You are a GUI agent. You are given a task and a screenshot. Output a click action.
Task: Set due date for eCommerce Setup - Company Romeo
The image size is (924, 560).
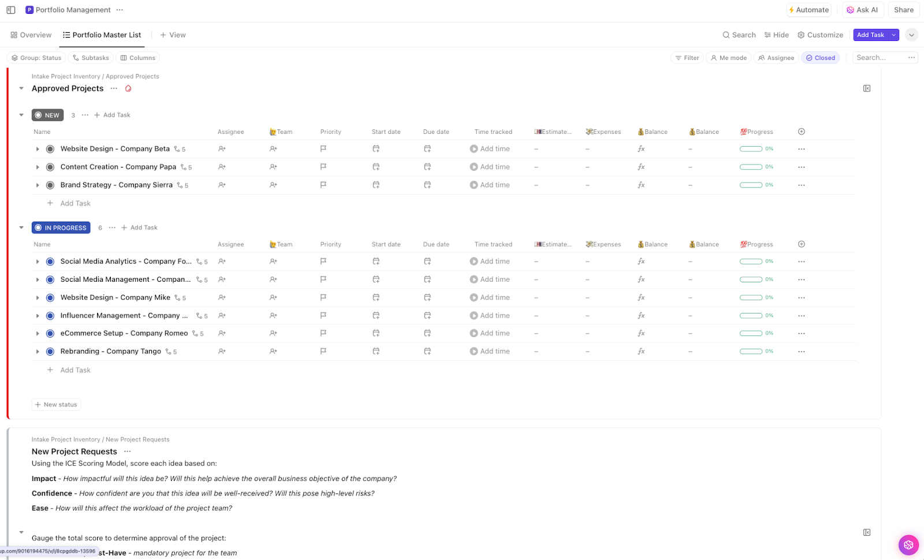click(427, 333)
